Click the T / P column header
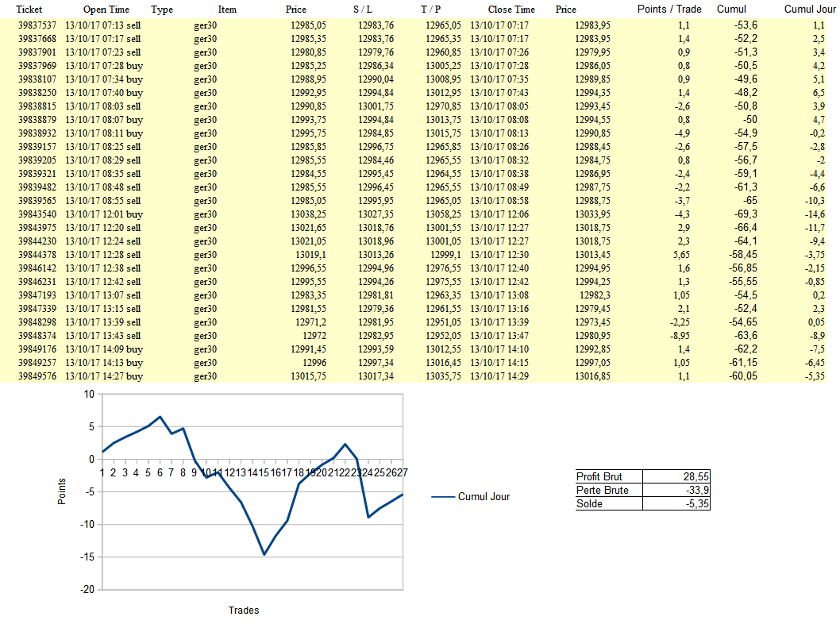Image resolution: width=840 pixels, height=628 pixels. point(430,9)
